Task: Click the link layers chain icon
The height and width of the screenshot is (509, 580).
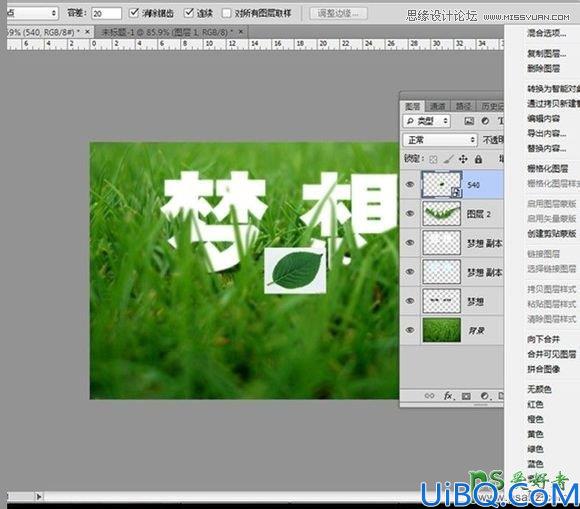Action: pos(429,396)
